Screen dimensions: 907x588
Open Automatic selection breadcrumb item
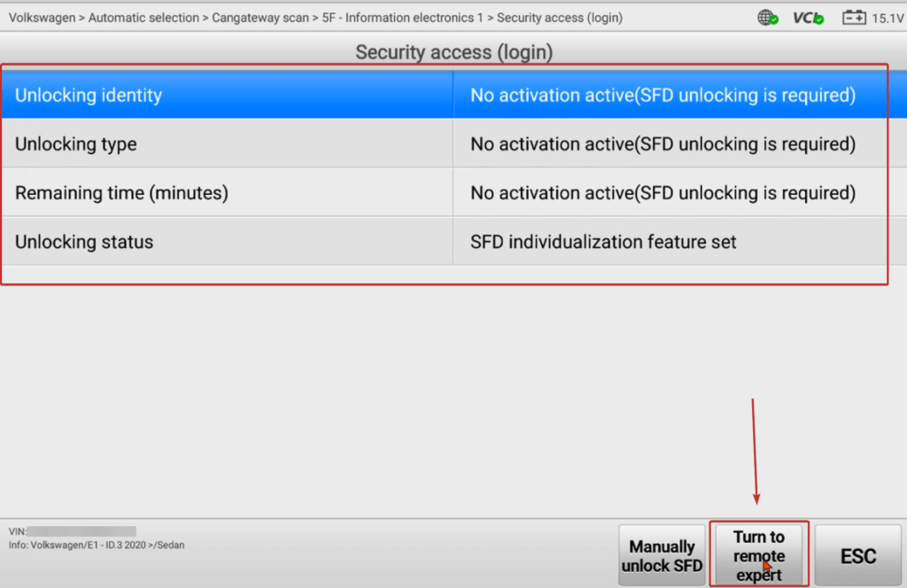pos(143,18)
